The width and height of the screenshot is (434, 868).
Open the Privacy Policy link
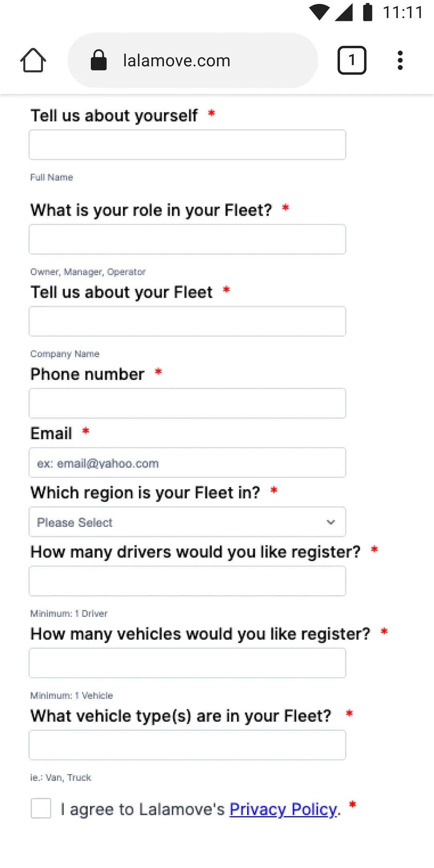(283, 809)
